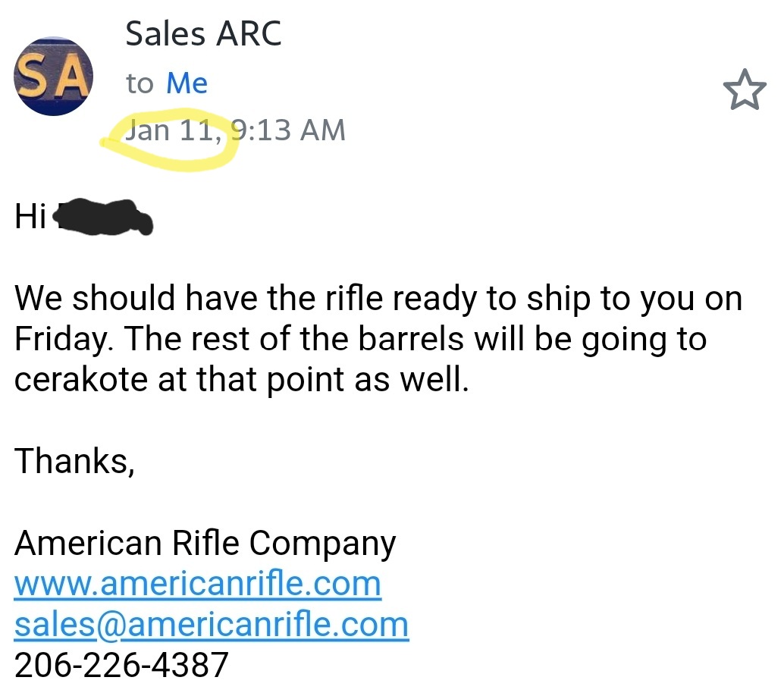The height and width of the screenshot is (696, 784).
Task: Tap the phone number 206-226-4387
Action: click(121, 665)
